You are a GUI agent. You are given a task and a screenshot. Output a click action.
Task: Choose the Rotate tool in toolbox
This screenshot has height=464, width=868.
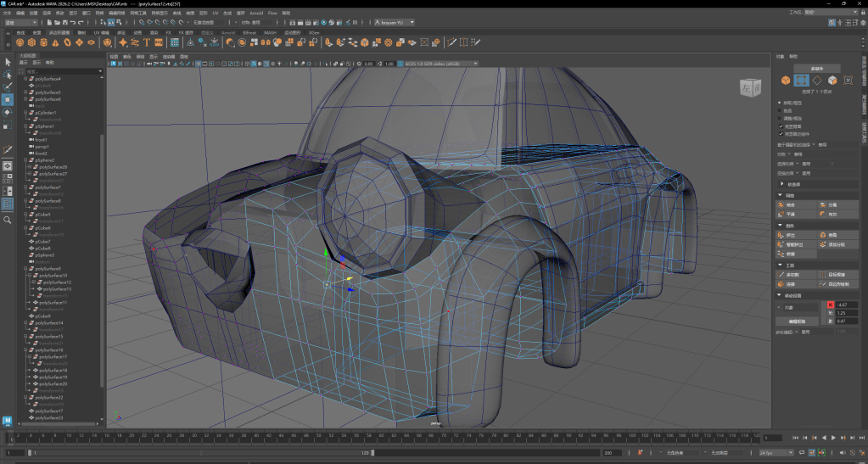pos(8,112)
